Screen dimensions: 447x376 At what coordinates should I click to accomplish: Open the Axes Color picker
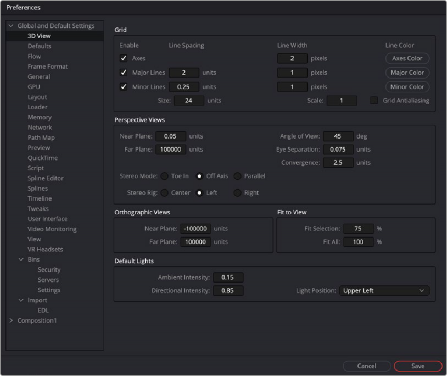407,58
